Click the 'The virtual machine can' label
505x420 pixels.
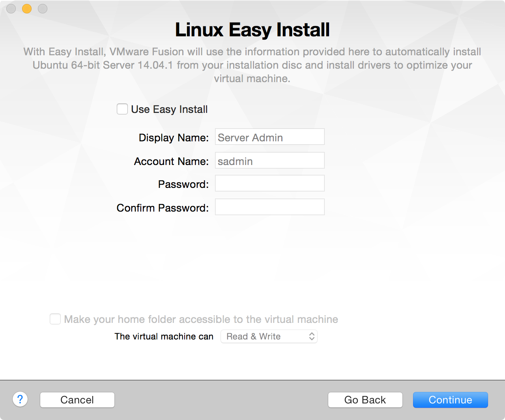pos(164,336)
